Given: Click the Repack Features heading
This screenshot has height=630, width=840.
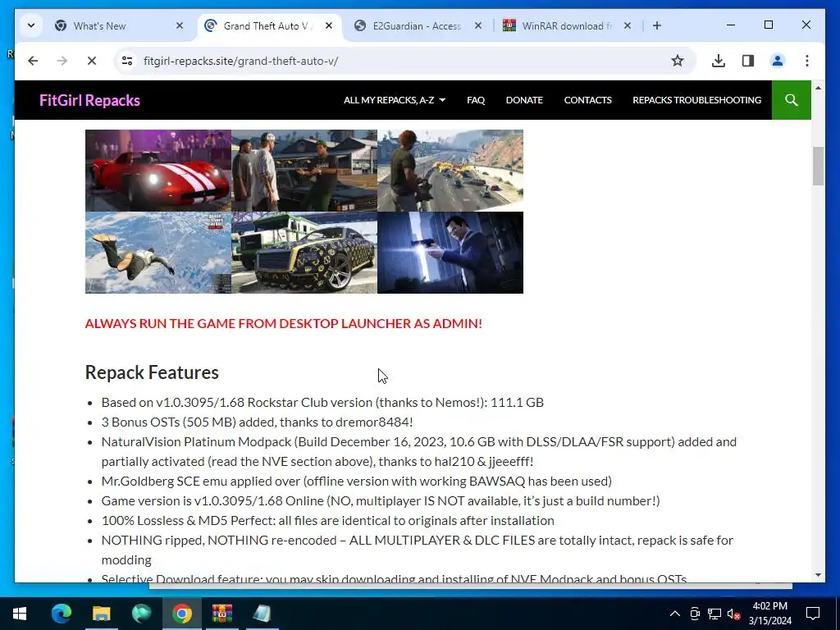Looking at the screenshot, I should pos(152,372).
